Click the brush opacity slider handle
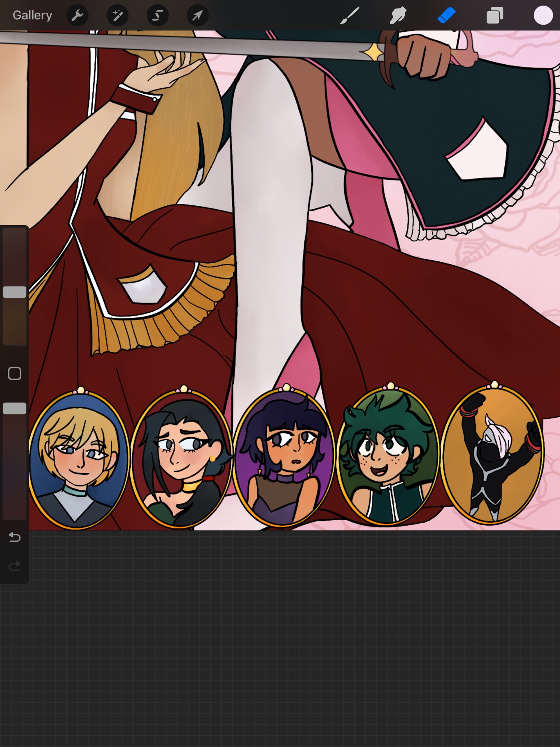The width and height of the screenshot is (560, 747). coord(15,408)
